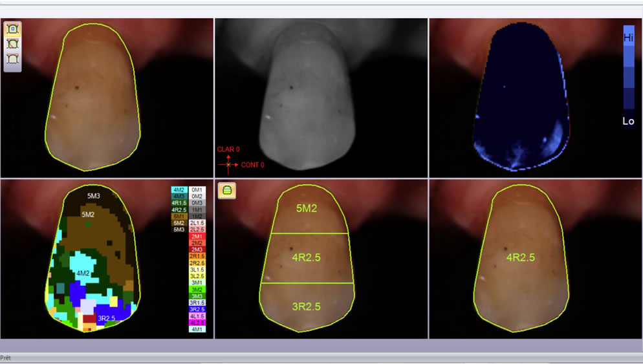Click the Hi end of translucency scale

(628, 38)
